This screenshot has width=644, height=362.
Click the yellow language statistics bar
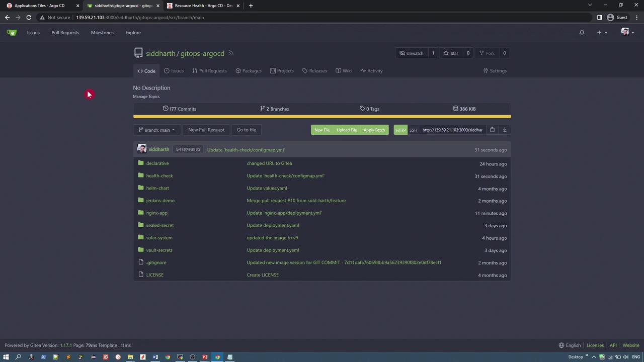pyautogui.click(x=322, y=117)
